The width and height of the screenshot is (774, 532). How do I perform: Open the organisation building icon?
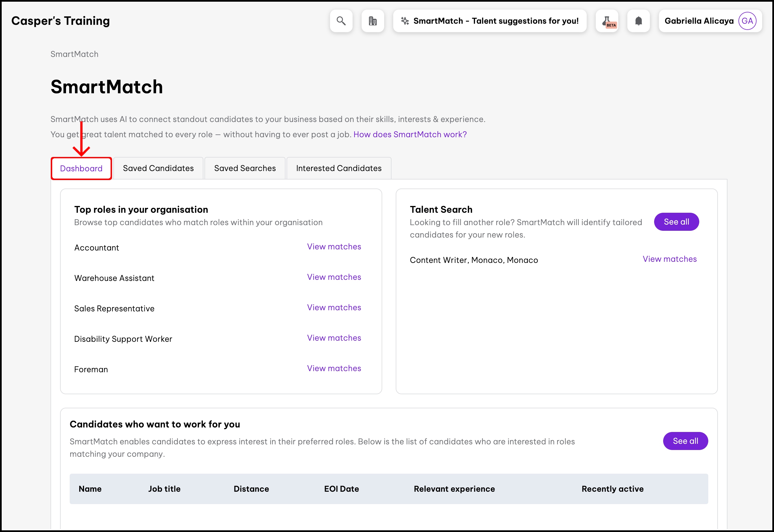click(x=372, y=21)
